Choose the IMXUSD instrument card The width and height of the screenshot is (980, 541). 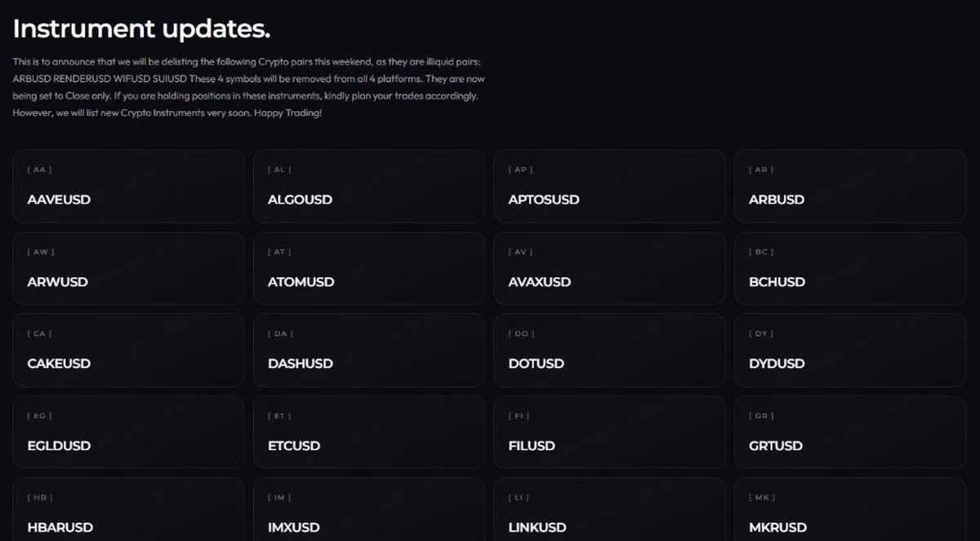[368, 510]
